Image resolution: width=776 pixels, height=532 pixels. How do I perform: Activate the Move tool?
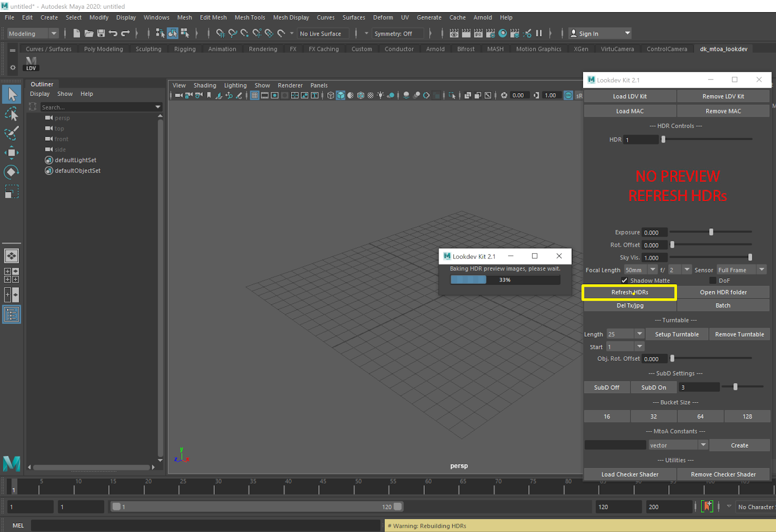(x=12, y=152)
